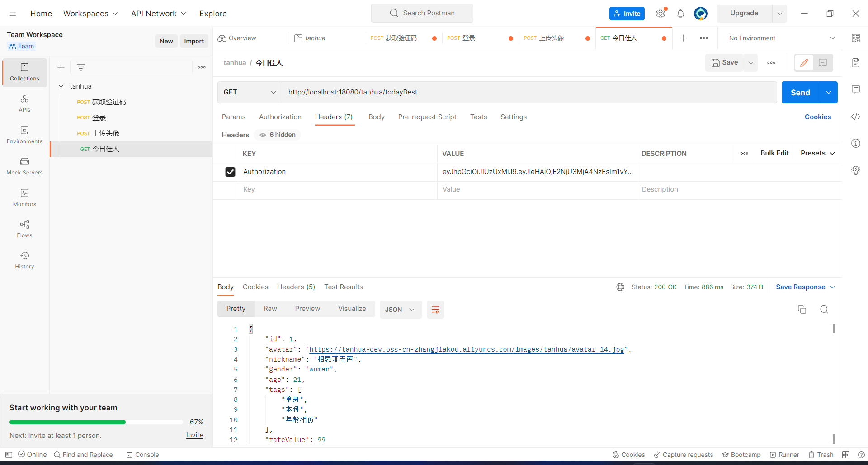Viewport: 868px width, 465px height.
Task: Open History sidebar panel
Action: 25,260
